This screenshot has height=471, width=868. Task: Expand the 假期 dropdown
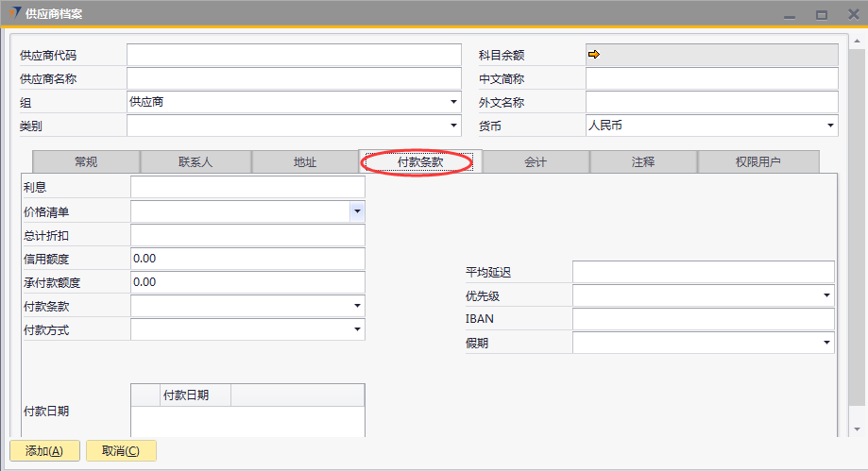coord(826,343)
